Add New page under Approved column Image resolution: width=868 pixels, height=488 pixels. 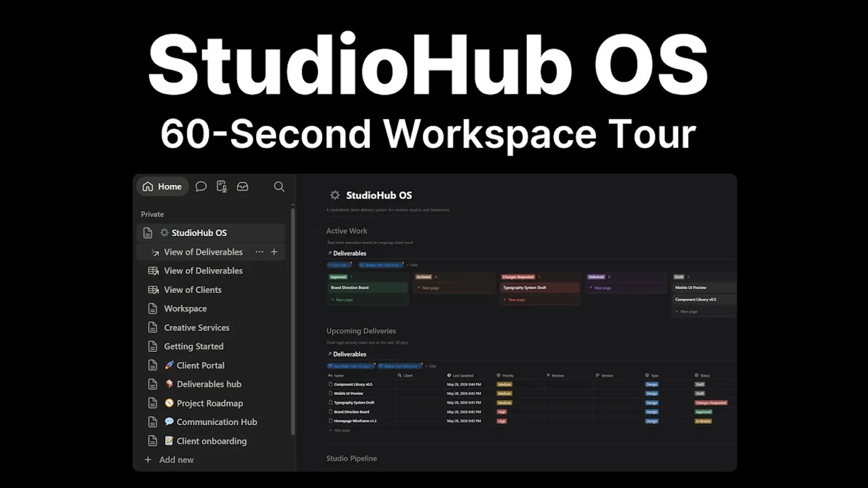tap(342, 300)
